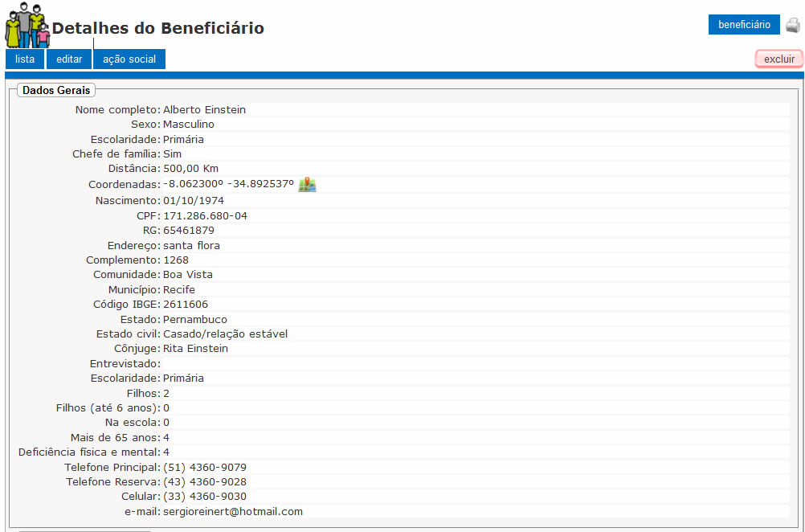Click the address santa flora

(x=191, y=245)
